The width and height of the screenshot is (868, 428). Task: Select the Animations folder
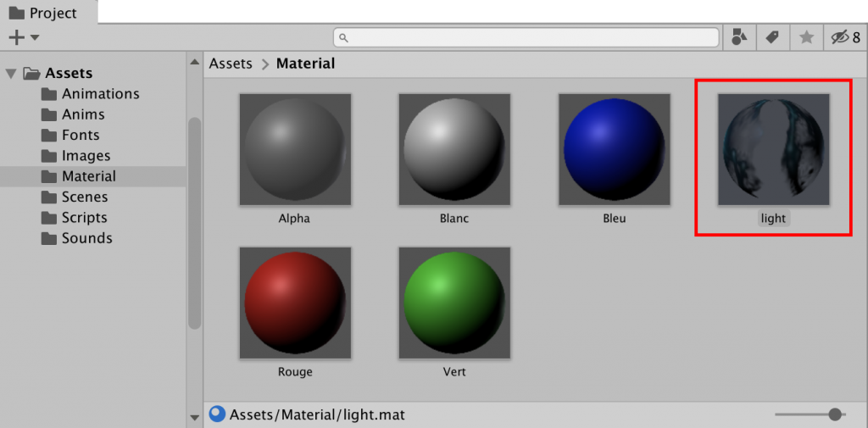(x=100, y=94)
